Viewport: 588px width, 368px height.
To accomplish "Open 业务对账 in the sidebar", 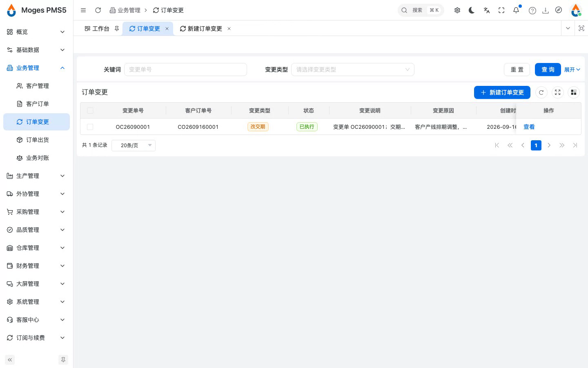I will [x=36, y=158].
